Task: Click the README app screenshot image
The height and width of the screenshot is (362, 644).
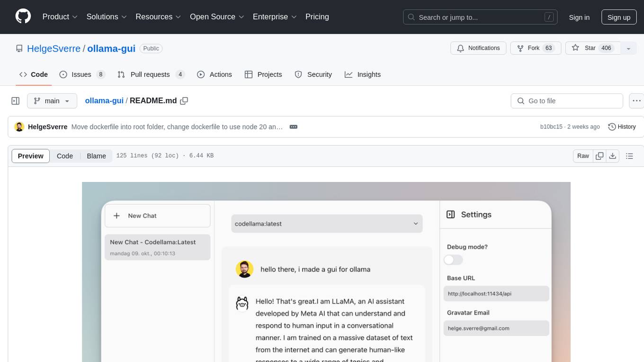Action: (x=326, y=272)
